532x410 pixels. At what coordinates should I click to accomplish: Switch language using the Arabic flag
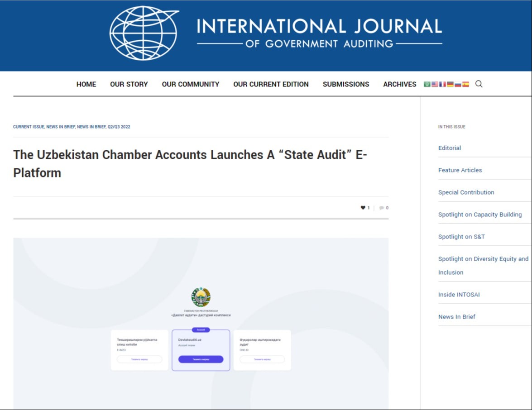[x=427, y=84]
